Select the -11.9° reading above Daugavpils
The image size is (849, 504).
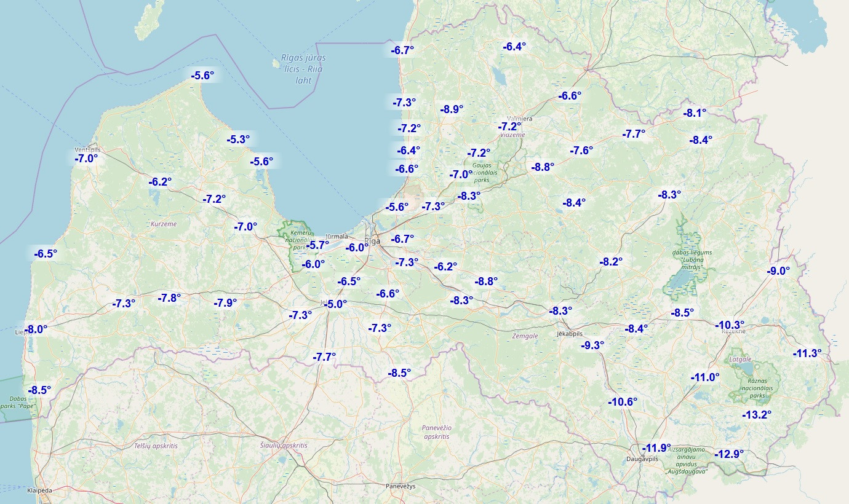coord(656,447)
